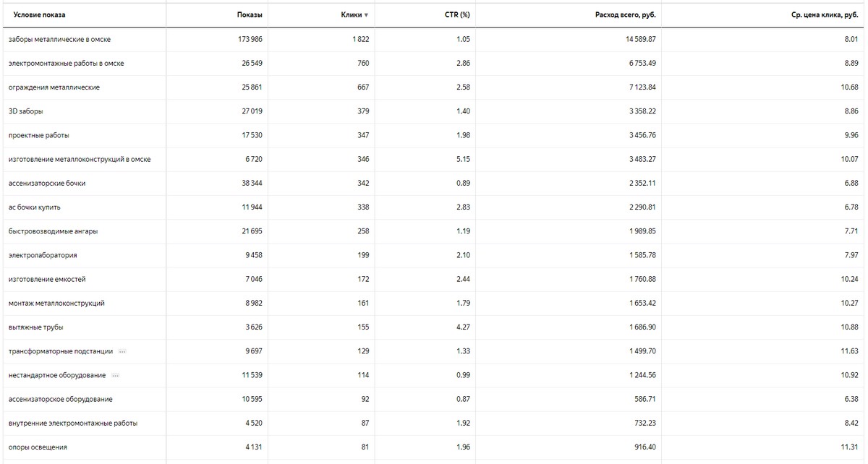The width and height of the screenshot is (868, 464).
Task: Click изготовление металлоконструкций в омске
Action: [x=80, y=159]
